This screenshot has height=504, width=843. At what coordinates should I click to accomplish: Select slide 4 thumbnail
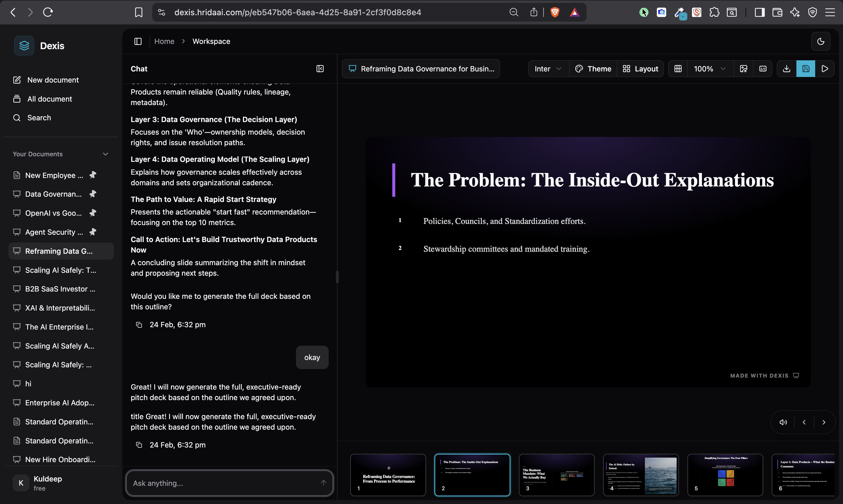[x=640, y=474]
